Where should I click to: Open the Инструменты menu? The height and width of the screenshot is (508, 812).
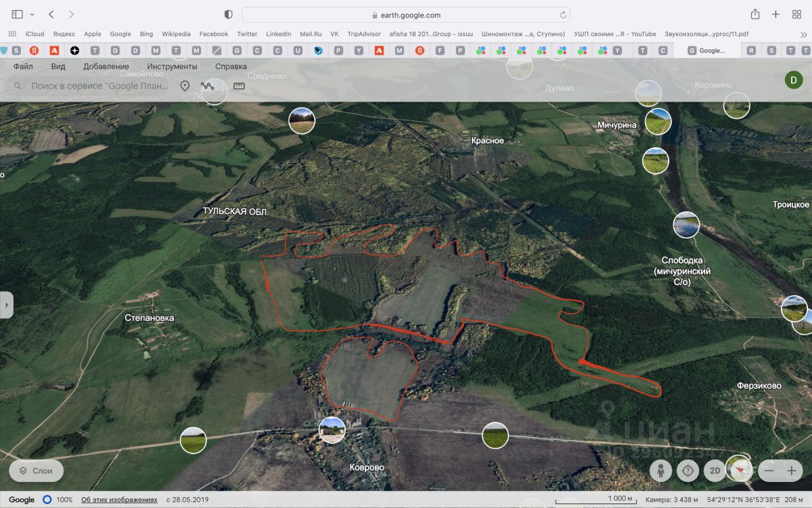[172, 66]
